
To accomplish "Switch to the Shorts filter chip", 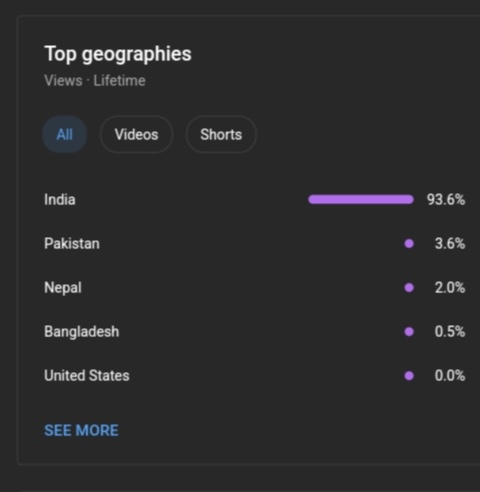I will [x=221, y=135].
